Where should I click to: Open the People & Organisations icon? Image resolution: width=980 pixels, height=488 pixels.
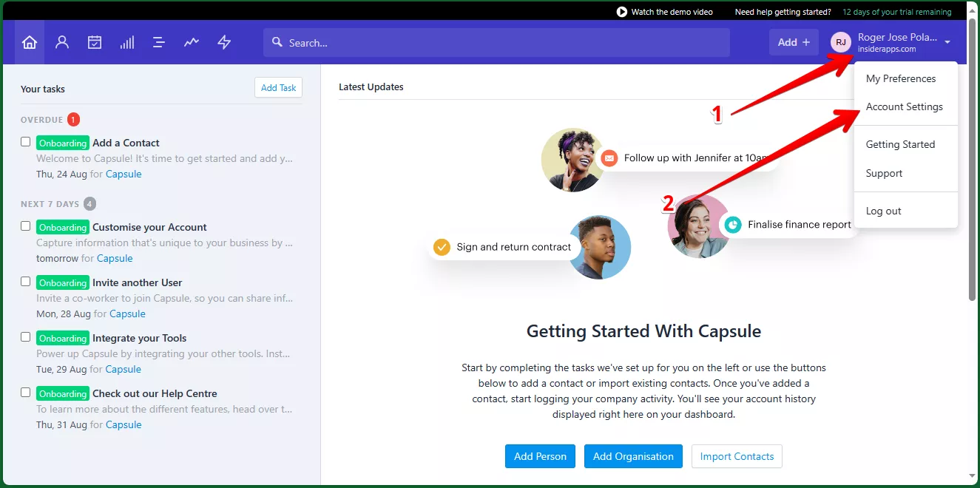point(62,42)
